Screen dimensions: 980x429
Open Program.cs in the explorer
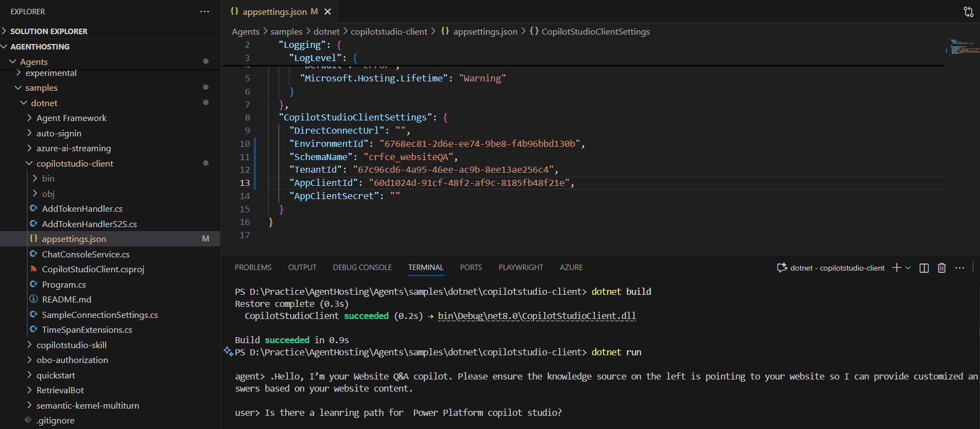click(64, 284)
